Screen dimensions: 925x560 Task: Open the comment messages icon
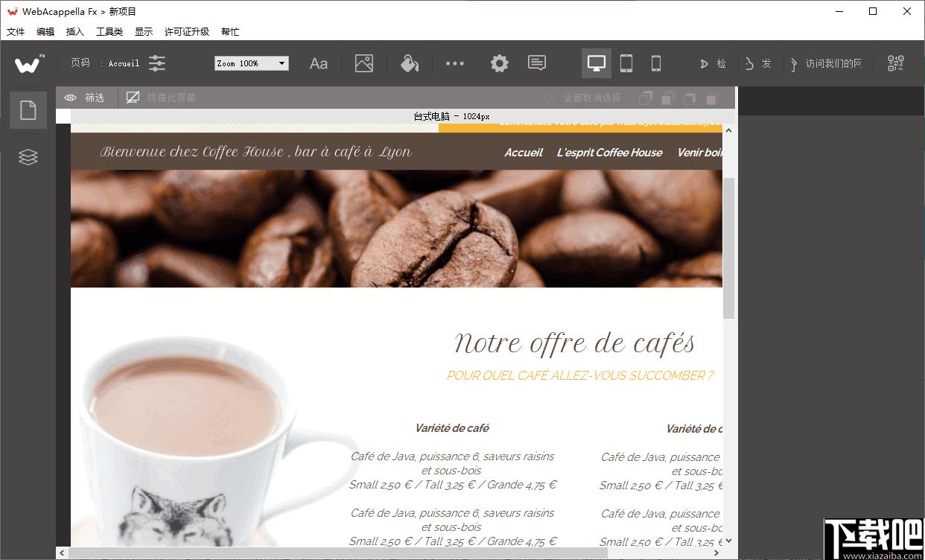click(537, 63)
